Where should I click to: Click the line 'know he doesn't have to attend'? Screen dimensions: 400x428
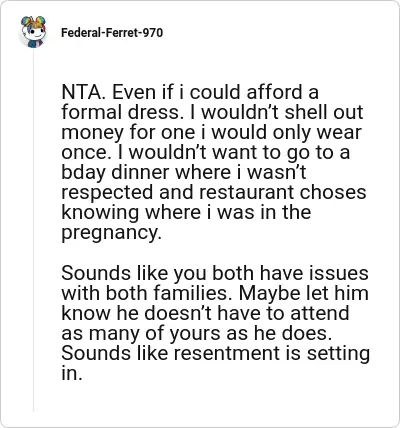[x=205, y=313]
